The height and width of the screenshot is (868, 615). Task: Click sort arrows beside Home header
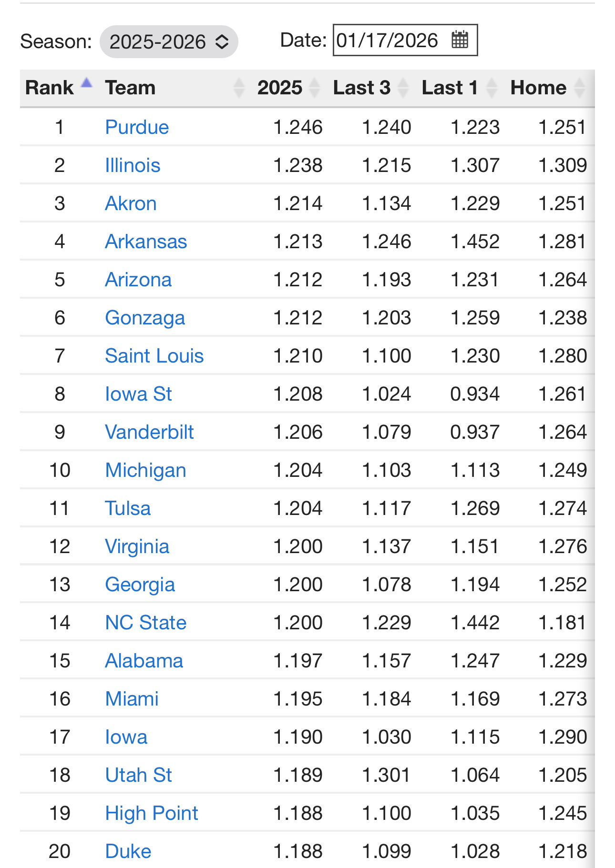pos(580,88)
